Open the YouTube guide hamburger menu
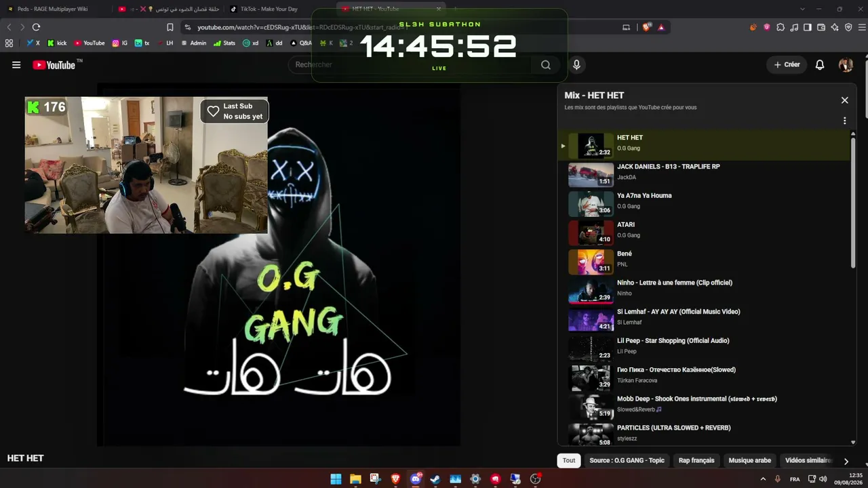Screen dimensions: 868x488 [16, 65]
